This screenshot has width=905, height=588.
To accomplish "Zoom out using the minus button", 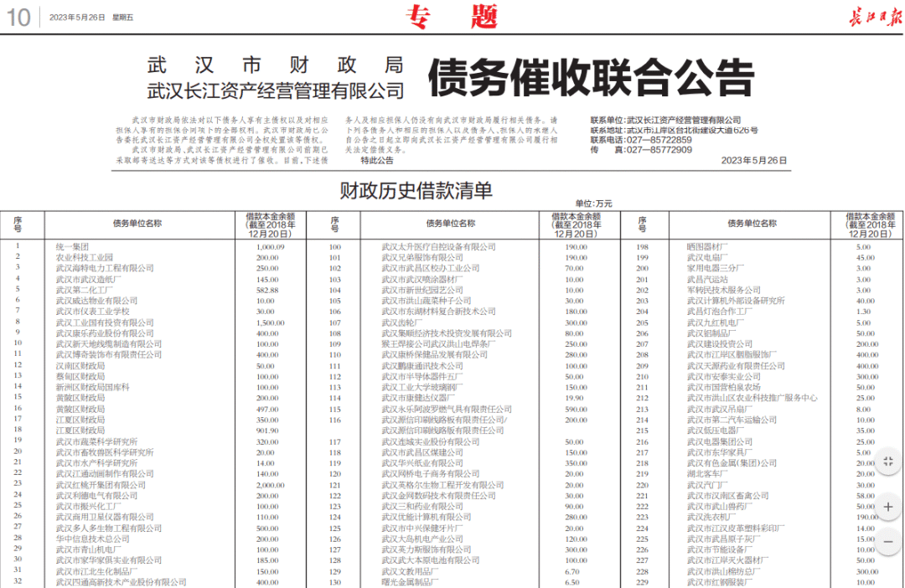I will click(x=889, y=542).
